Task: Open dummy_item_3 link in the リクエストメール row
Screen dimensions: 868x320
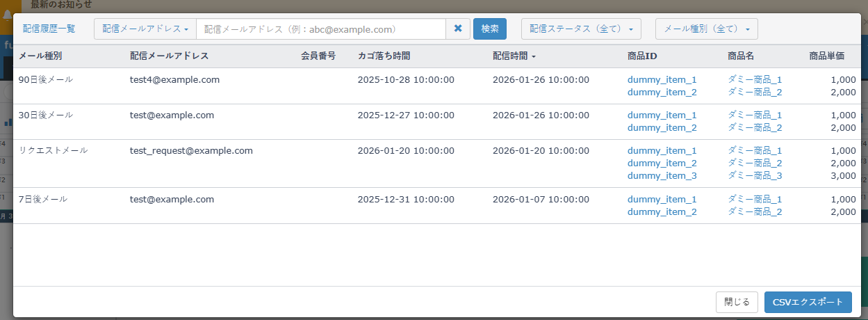Action: pyautogui.click(x=662, y=175)
